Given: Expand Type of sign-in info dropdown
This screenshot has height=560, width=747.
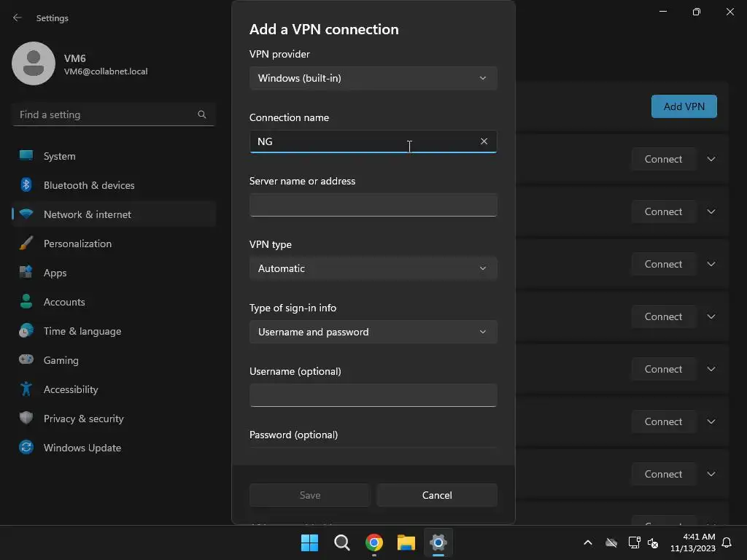Looking at the screenshot, I should 373,332.
